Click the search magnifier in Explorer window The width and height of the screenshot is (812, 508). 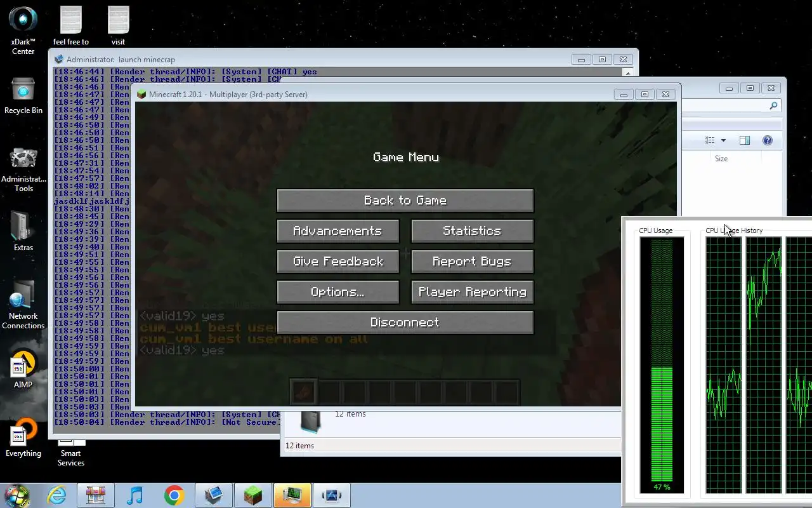point(773,106)
